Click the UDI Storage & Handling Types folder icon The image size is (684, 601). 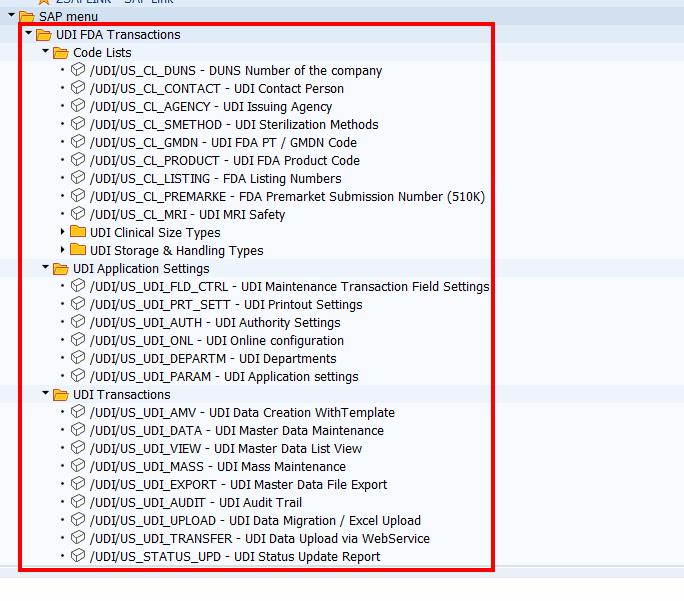pyautogui.click(x=78, y=249)
